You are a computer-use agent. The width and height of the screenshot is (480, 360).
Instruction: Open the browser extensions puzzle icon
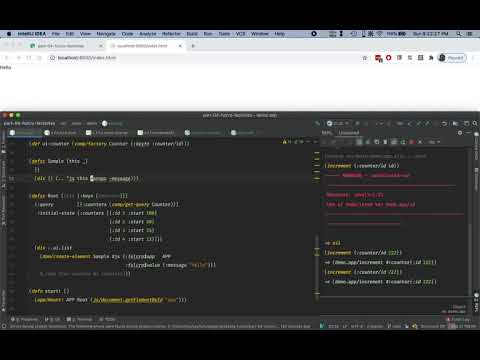431,58
